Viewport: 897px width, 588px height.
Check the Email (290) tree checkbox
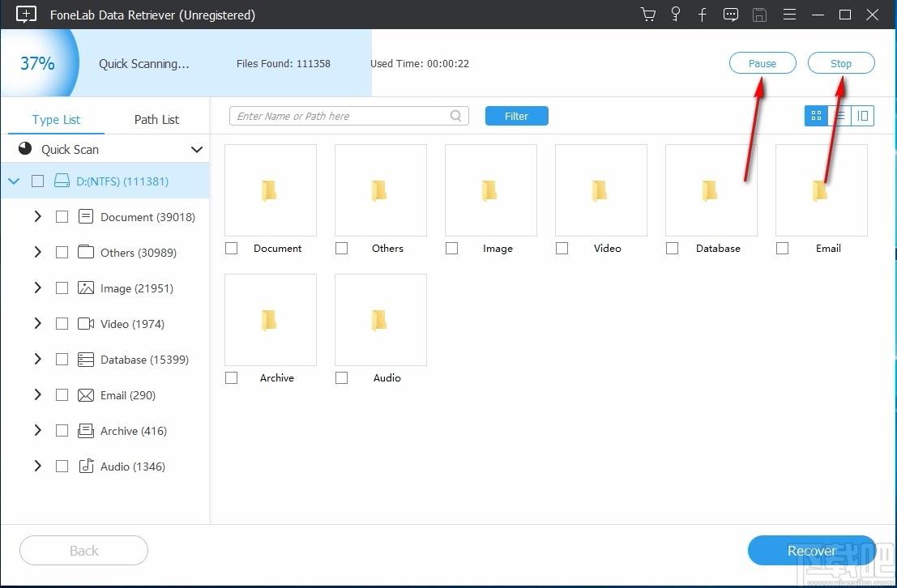pos(62,395)
